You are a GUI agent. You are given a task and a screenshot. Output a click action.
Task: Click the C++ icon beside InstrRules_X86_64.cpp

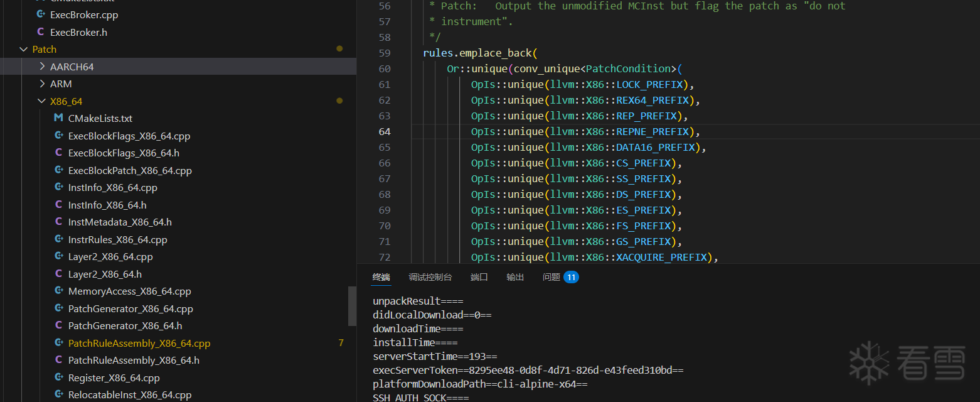tap(58, 239)
